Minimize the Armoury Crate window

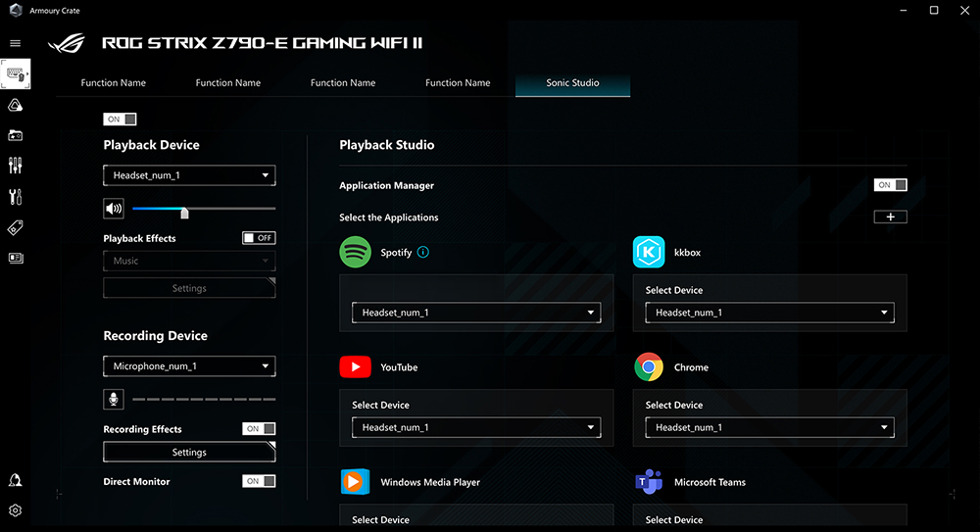click(x=904, y=10)
